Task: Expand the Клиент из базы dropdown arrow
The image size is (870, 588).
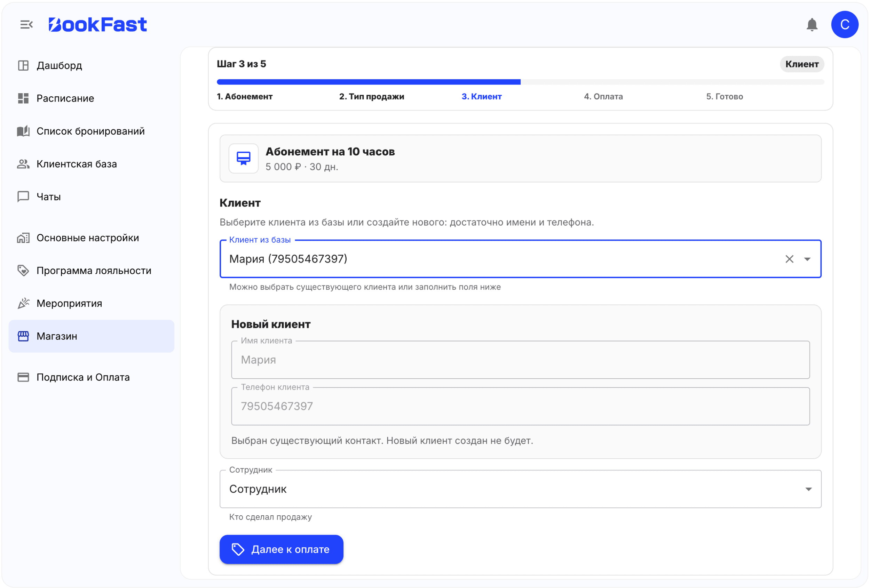Action: [807, 259]
